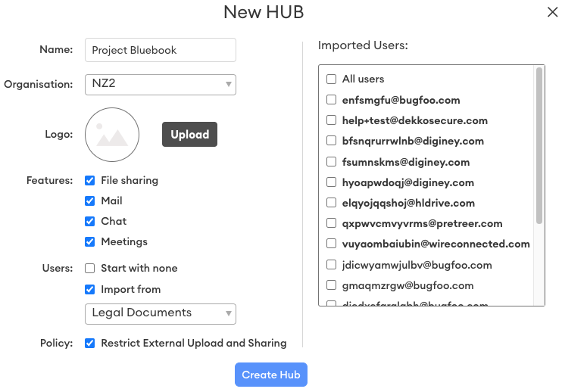This screenshot has height=392, width=562.
Task: Uncheck the Chat feature
Action: tap(89, 221)
